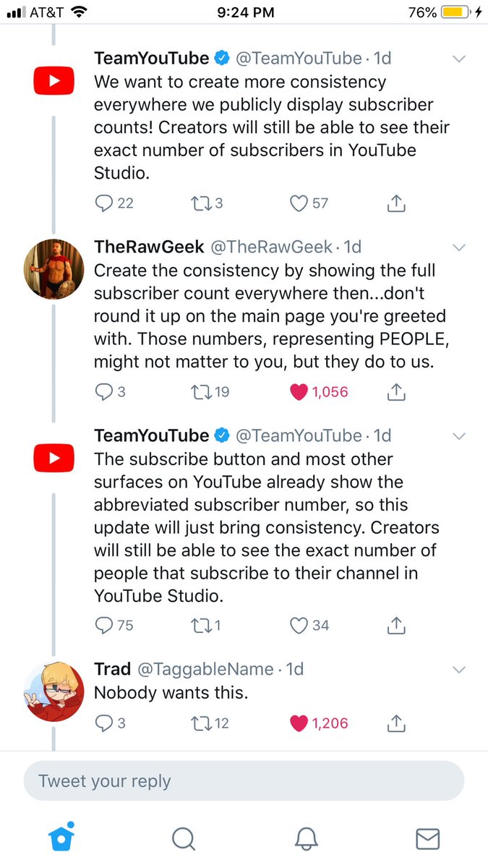Open the Messages envelope tab
This screenshot has width=488, height=868.
pos(428,838)
